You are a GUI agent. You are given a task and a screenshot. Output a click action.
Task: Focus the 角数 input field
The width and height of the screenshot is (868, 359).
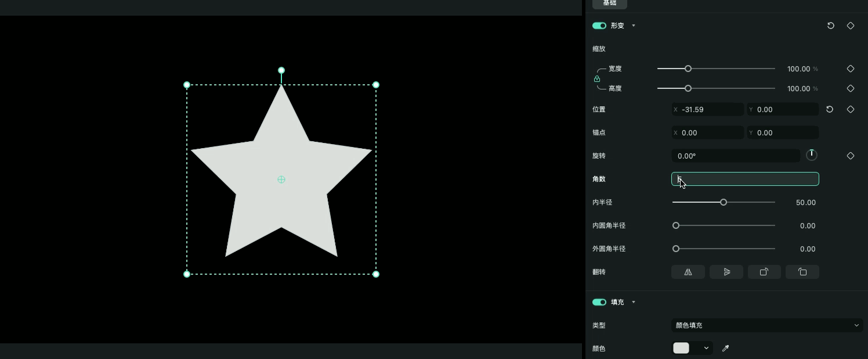click(745, 179)
